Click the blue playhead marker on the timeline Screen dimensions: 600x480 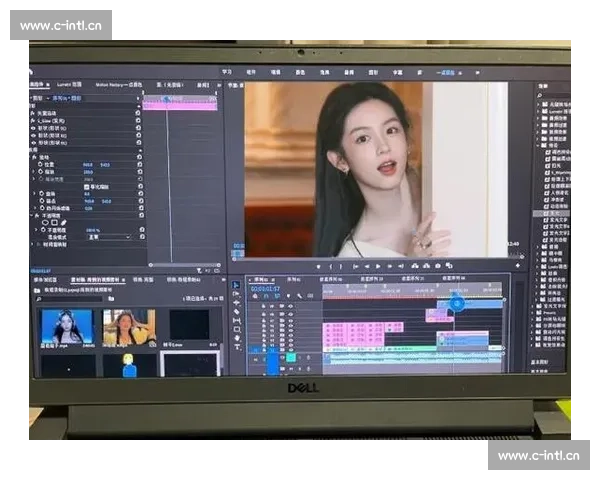pos(457,302)
